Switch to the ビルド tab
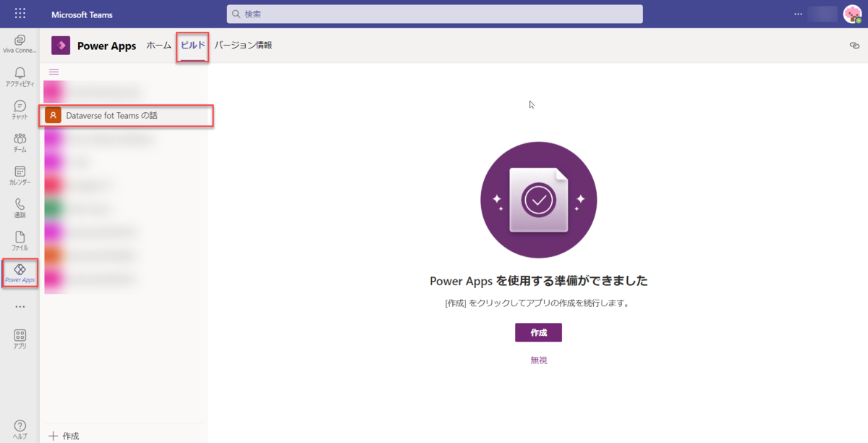 (193, 46)
